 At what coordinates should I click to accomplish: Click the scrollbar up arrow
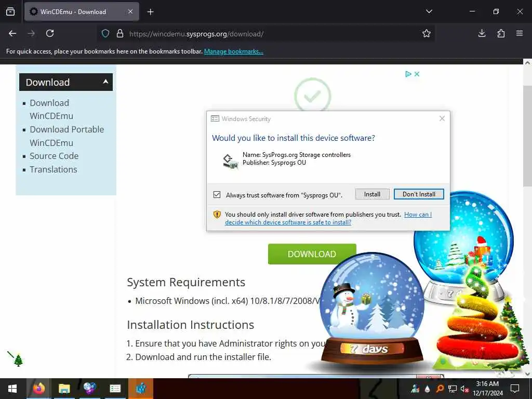(527, 63)
